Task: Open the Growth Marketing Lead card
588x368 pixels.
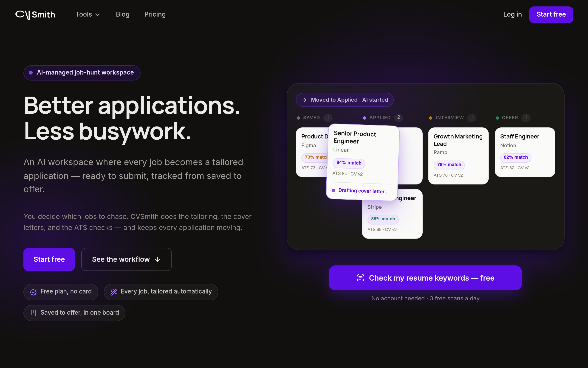Action: [458, 156]
